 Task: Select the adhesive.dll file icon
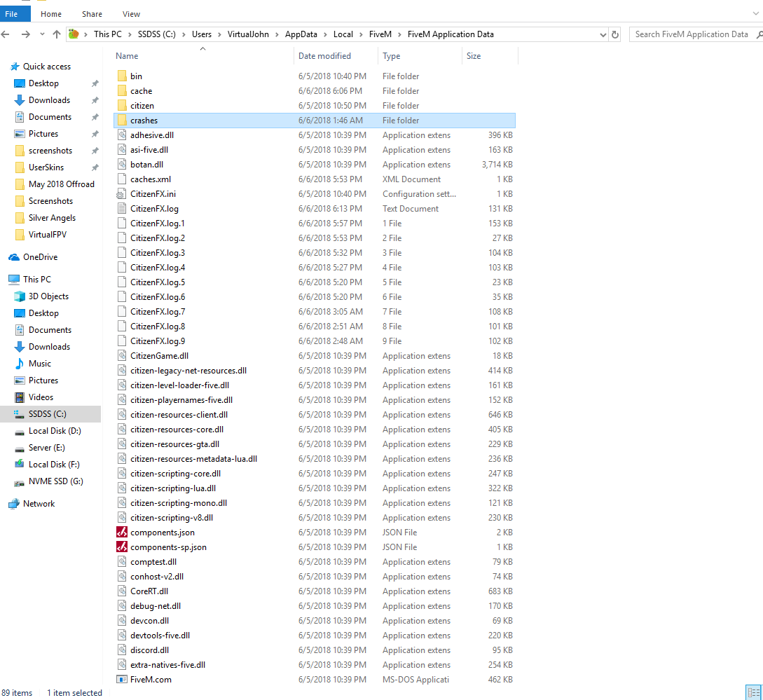coord(122,135)
